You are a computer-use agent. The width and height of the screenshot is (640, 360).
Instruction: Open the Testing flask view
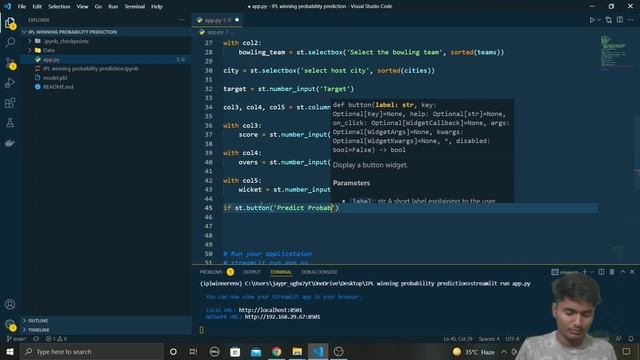click(10, 122)
